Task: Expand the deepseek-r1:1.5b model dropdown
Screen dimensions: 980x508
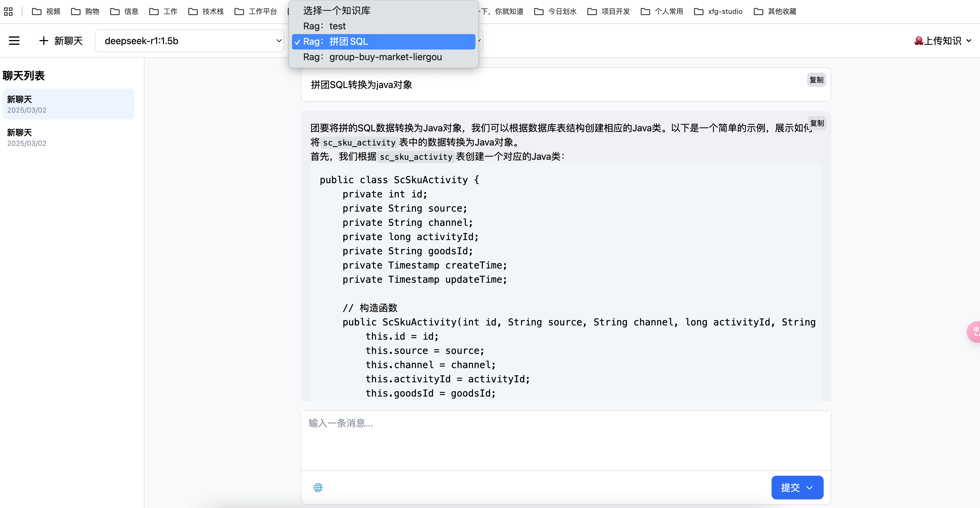Action: tap(189, 41)
